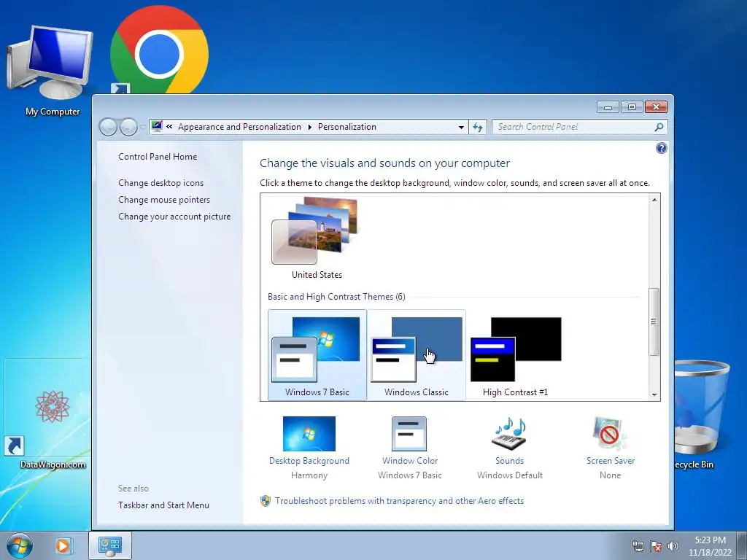The width and height of the screenshot is (747, 560).
Task: Click the Desktop Background text link
Action: [x=309, y=461]
